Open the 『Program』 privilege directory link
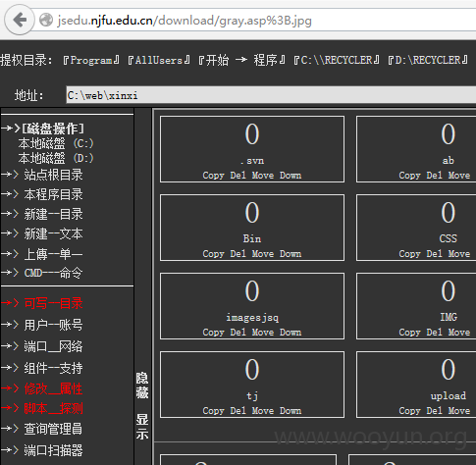Screen dimensions: 476x465 coord(91,60)
